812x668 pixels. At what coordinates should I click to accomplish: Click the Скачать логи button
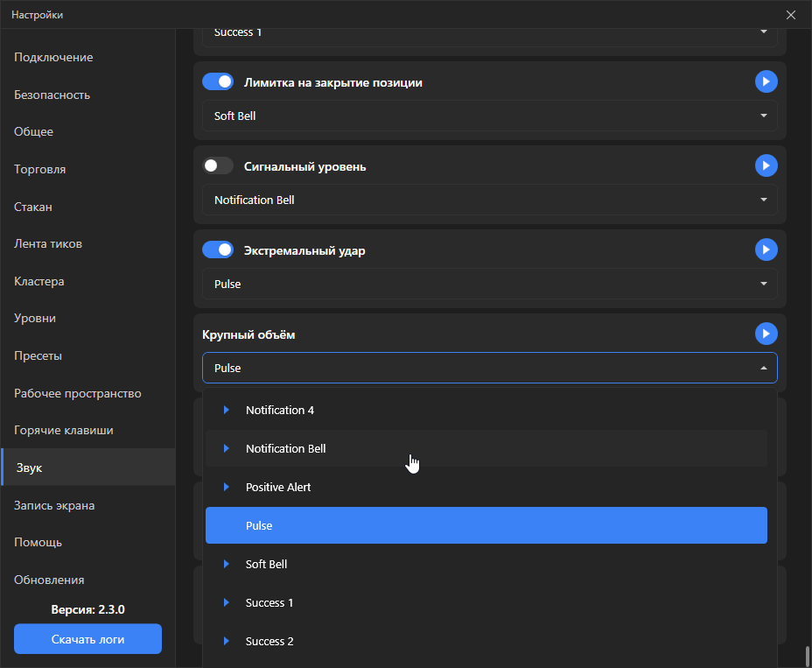click(x=88, y=639)
